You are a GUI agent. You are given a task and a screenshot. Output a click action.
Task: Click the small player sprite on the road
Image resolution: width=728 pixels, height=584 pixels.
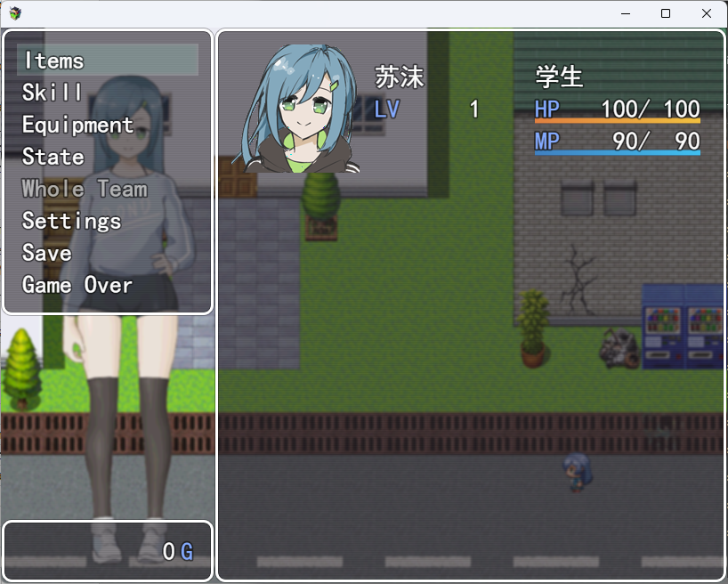[576, 470]
